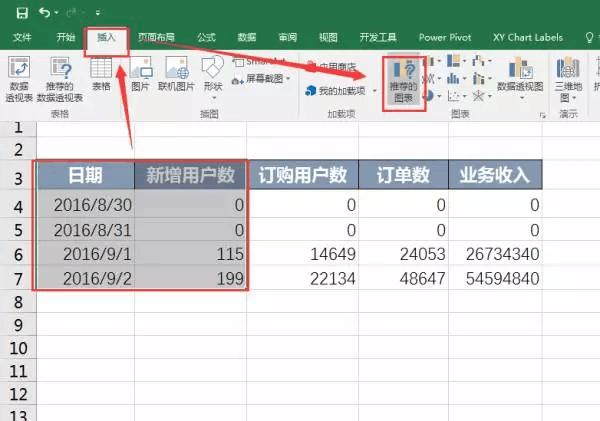Save the workbook with the floppy disk icon
Screen dimensions: 600x421
click(x=22, y=13)
